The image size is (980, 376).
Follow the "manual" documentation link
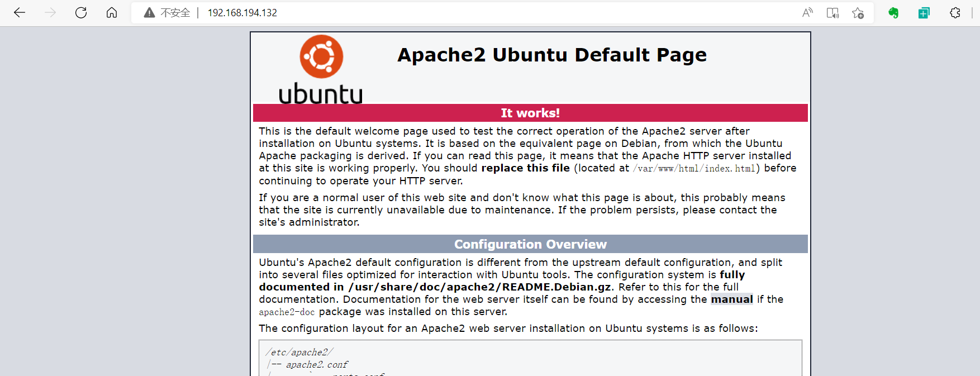(732, 299)
